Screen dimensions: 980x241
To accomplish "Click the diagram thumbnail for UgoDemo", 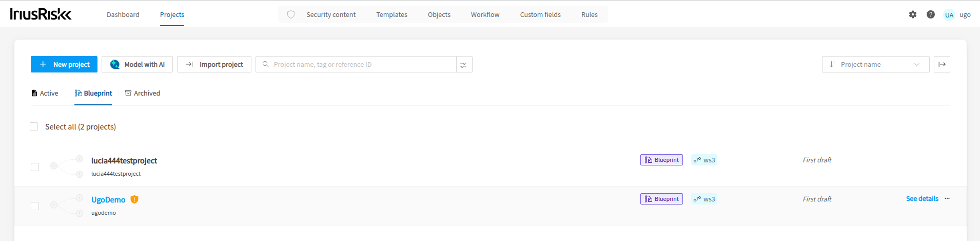I will point(67,206).
